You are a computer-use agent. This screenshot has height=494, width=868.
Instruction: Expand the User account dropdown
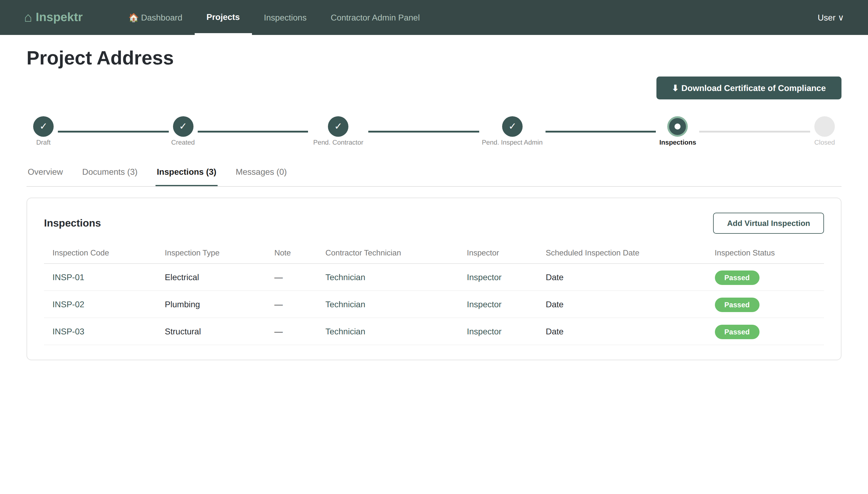point(830,18)
